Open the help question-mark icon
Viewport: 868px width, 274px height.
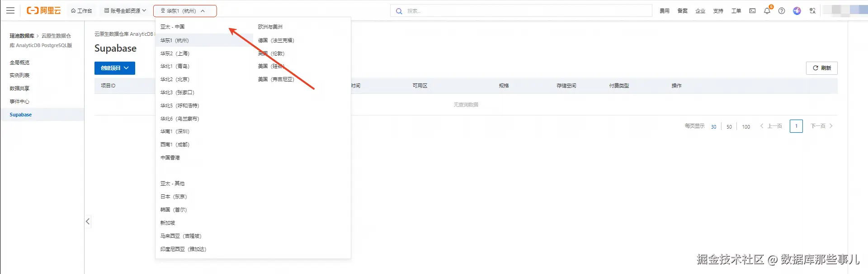click(x=782, y=11)
